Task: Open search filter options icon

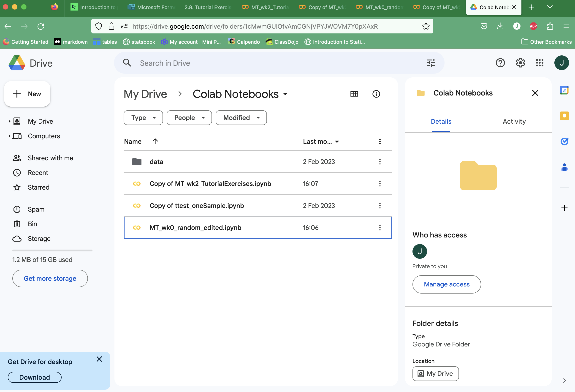Action: coord(431,63)
